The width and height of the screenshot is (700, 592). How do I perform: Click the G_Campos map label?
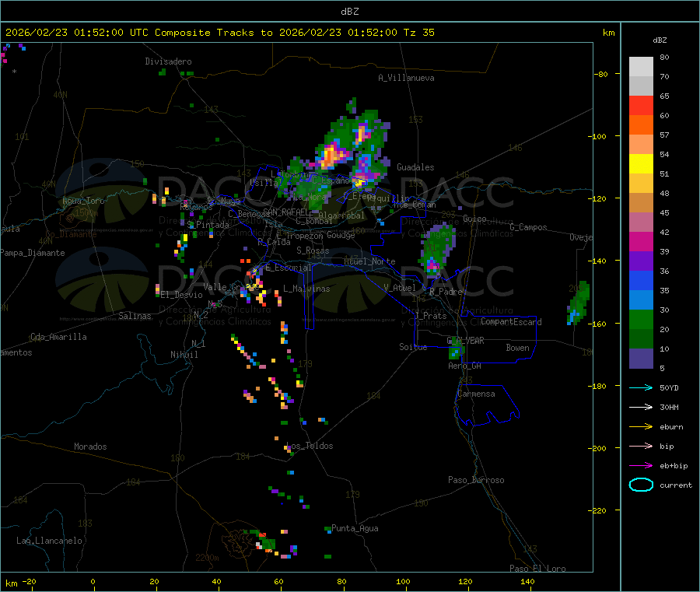528,227
